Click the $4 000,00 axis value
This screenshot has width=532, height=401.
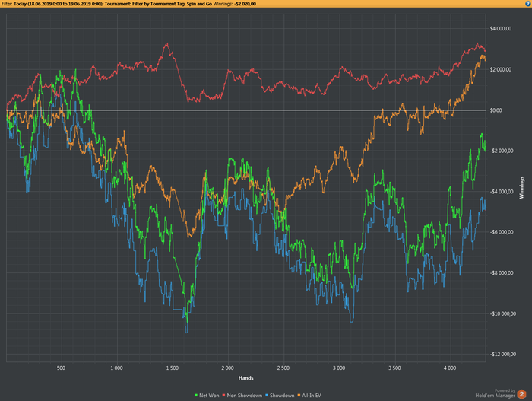coord(500,29)
